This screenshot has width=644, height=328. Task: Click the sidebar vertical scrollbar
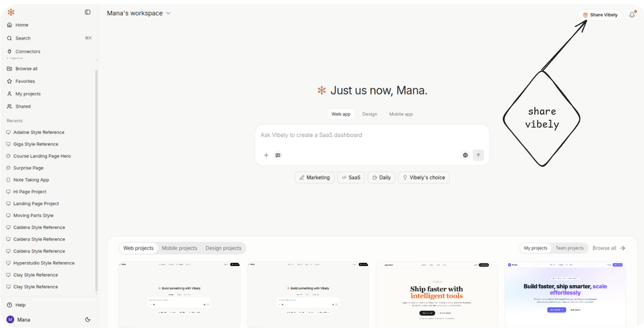click(x=96, y=181)
